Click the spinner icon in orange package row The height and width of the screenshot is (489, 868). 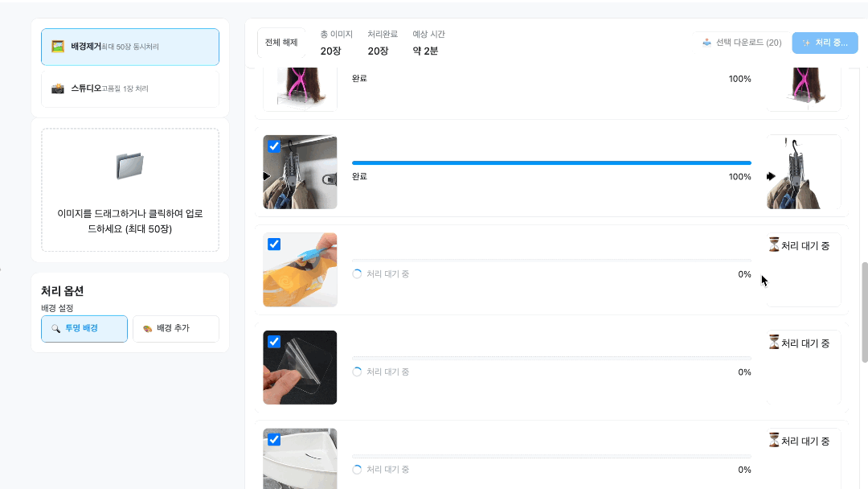coord(357,274)
